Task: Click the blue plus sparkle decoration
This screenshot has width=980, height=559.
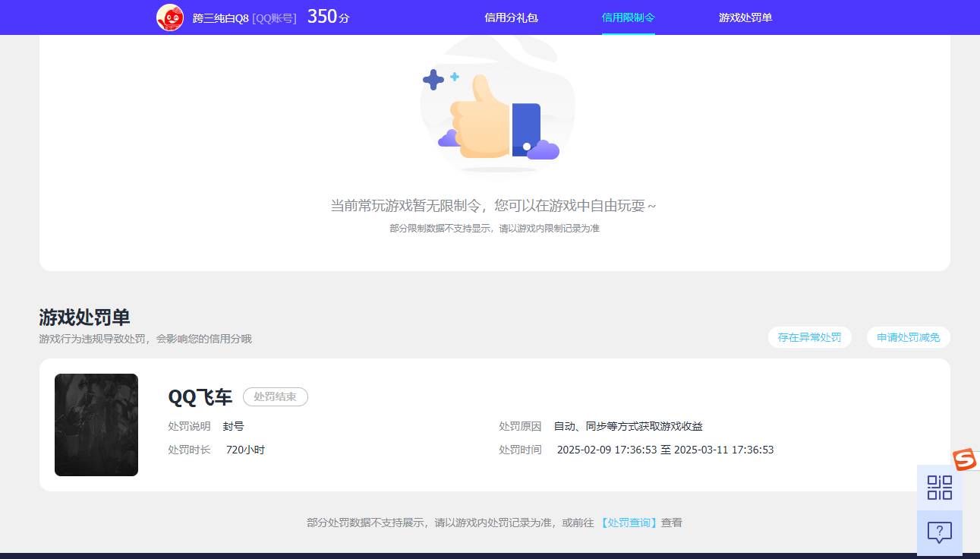Action: (x=435, y=78)
